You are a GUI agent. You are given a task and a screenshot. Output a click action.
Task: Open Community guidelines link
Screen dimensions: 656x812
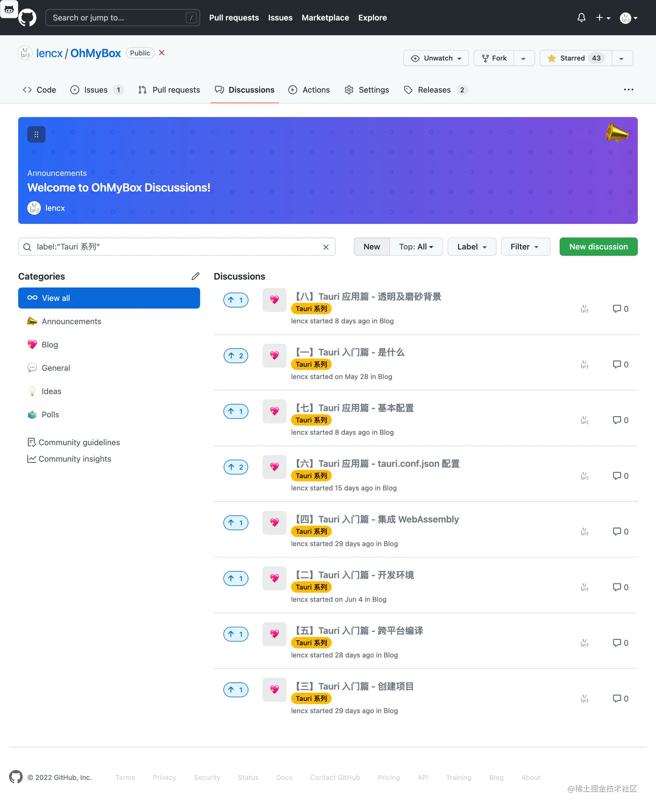(x=74, y=442)
